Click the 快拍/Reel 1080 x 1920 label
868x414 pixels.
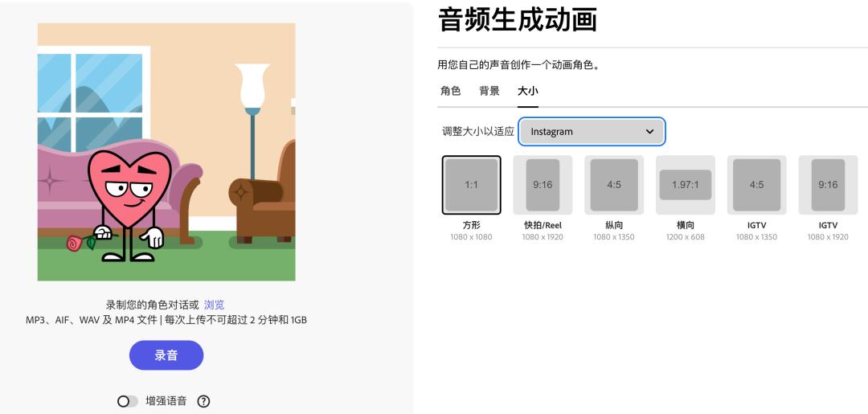(x=542, y=231)
